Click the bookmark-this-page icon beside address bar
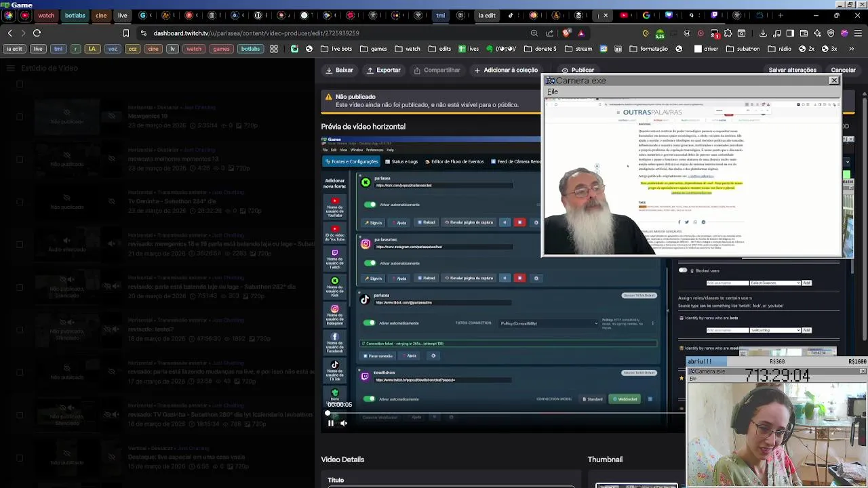The image size is (868, 488). [126, 33]
